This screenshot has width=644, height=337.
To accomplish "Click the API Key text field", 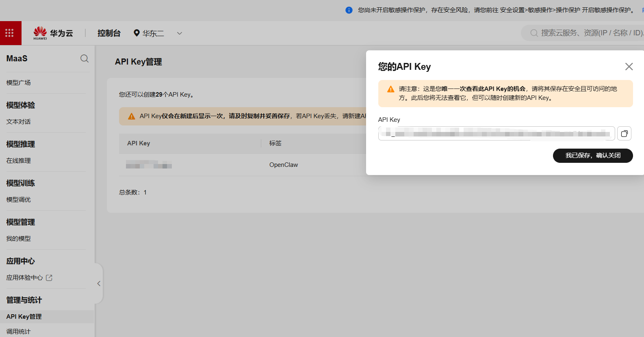I will (x=496, y=134).
